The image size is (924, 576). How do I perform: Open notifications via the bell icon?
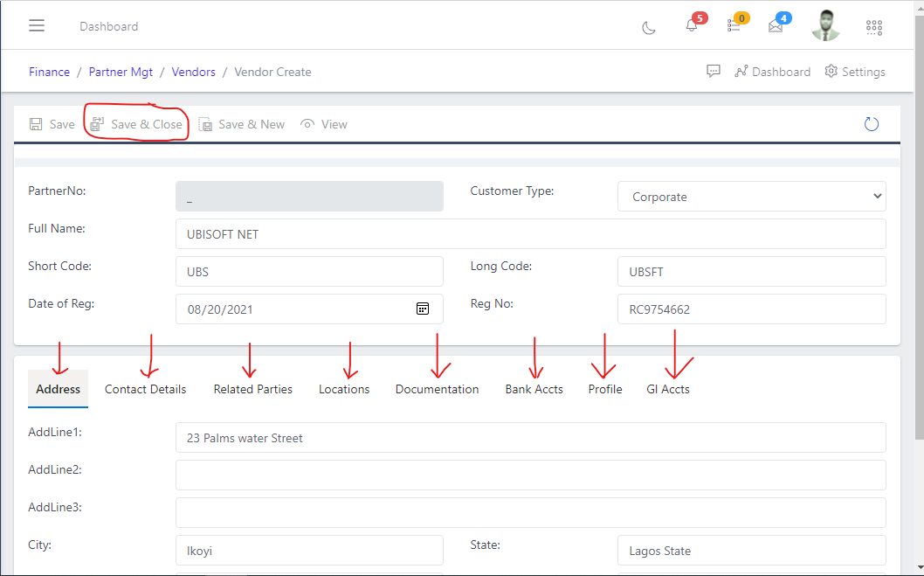coord(690,25)
